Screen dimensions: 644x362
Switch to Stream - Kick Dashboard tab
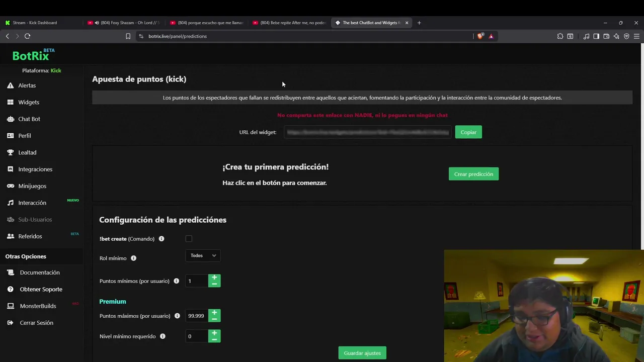point(42,23)
